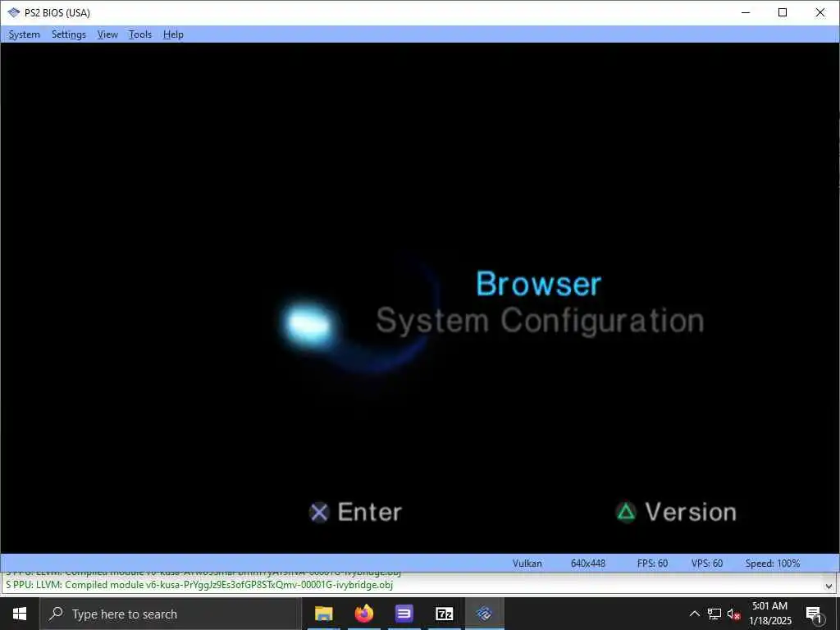Open the notification center icon
This screenshot has width=840, height=630.
813,614
